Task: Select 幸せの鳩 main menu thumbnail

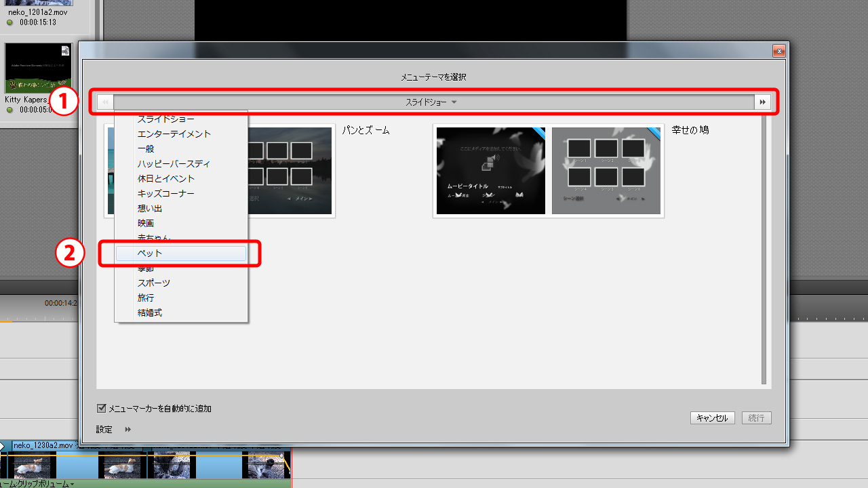Action: click(x=490, y=171)
